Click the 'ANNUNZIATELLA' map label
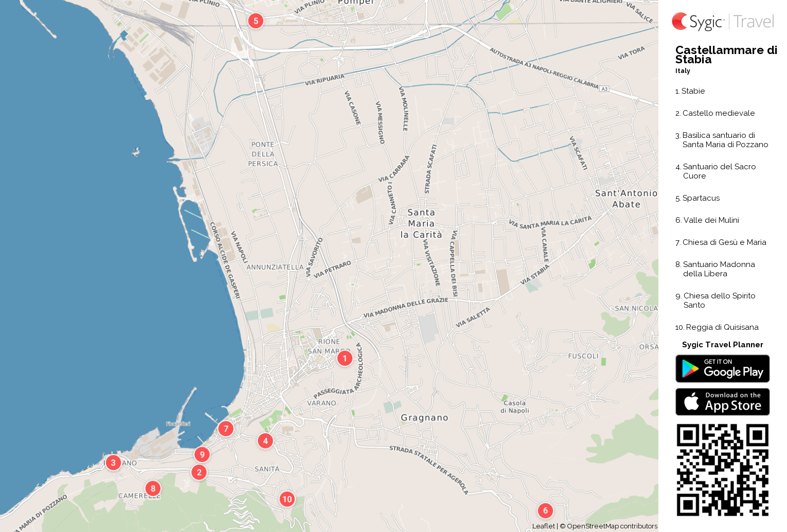The image size is (787, 532). (275, 267)
